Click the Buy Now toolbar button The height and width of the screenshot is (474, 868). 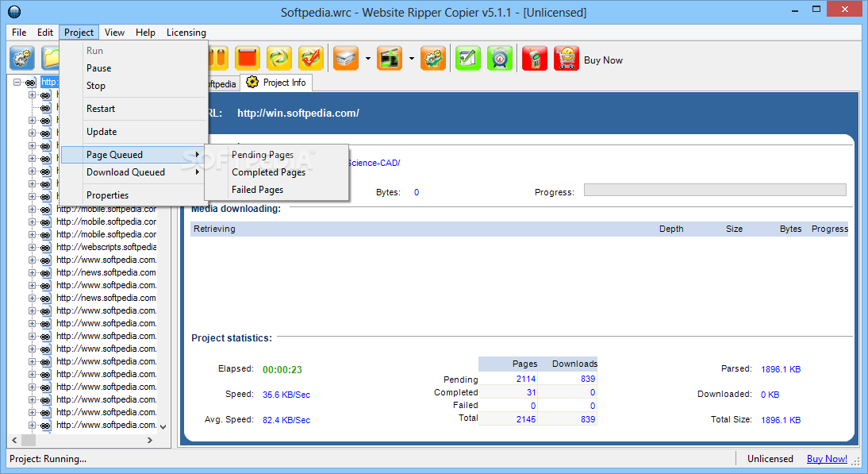click(x=603, y=60)
